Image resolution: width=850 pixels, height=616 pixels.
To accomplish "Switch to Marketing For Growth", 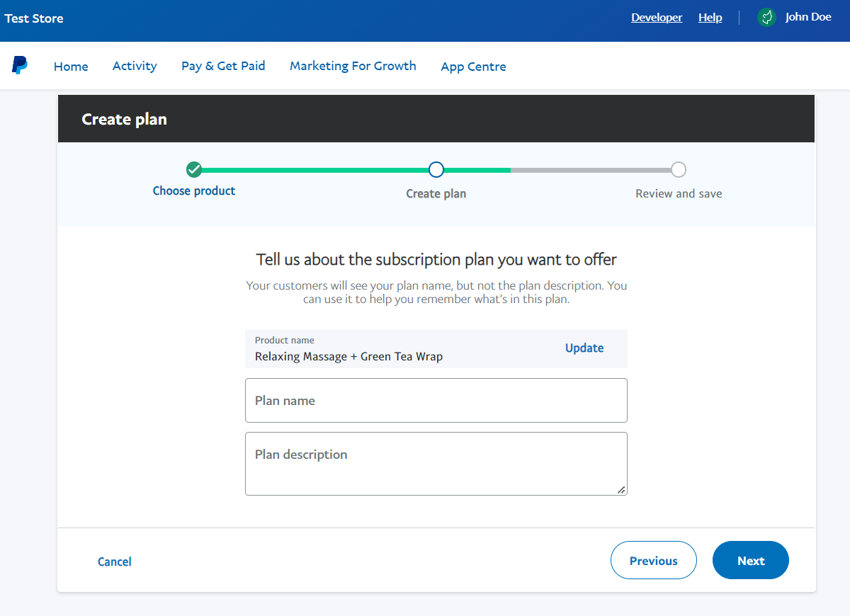I will [x=353, y=66].
